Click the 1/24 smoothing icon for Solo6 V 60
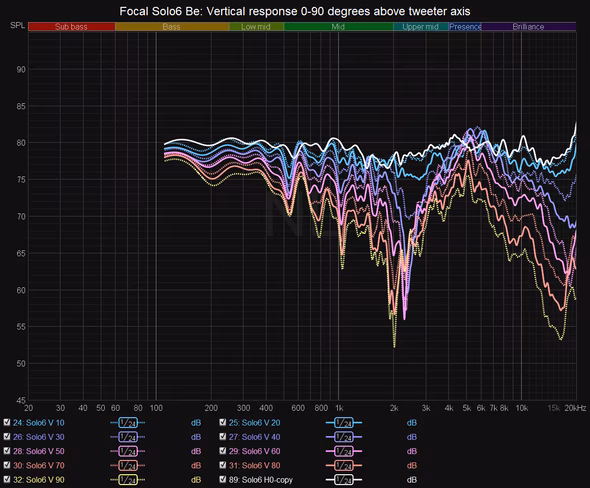 click(x=344, y=452)
